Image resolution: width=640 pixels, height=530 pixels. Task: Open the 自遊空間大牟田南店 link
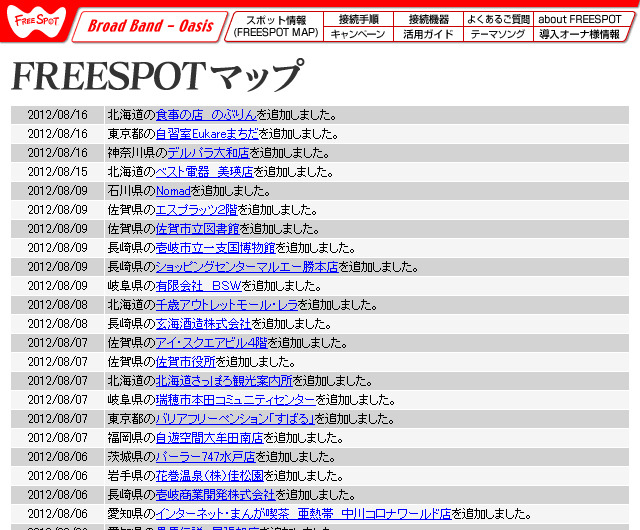(x=209, y=438)
